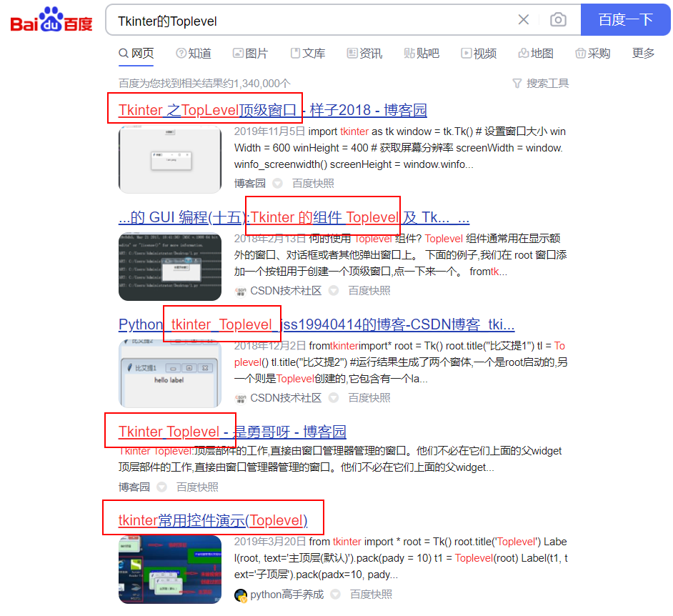Click the 比艾提1 window thumbnail
This screenshot has width=673, height=616.
click(170, 374)
